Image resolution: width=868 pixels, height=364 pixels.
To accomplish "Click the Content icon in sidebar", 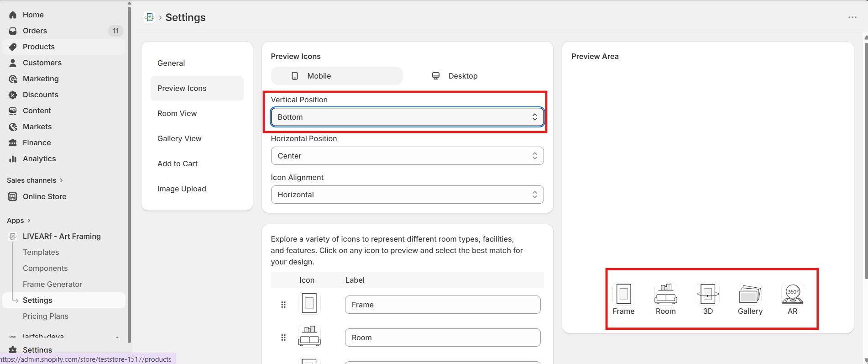I will (13, 111).
